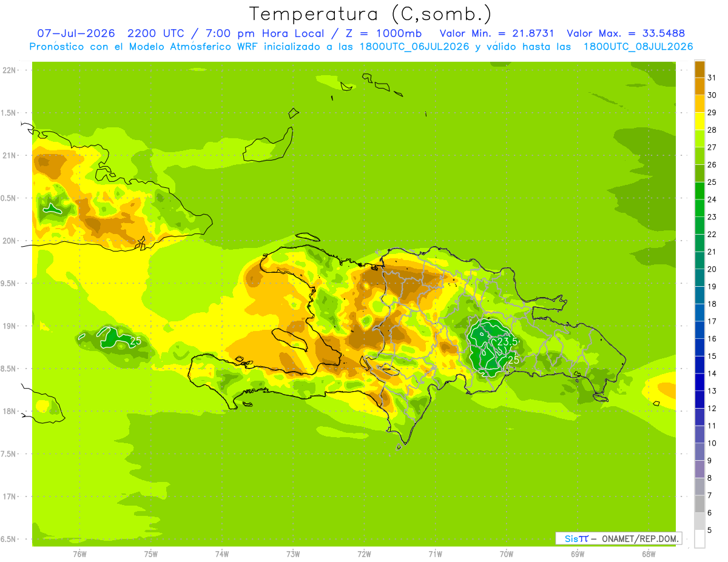Click the "69W" longitude label
Screen dimensions: 728x562
coord(578,554)
